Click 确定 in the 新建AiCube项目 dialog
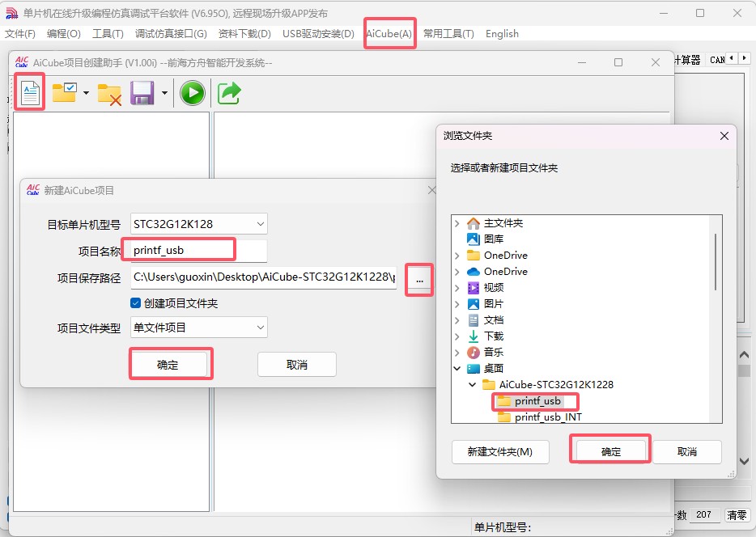This screenshot has height=537, width=756. point(168,365)
